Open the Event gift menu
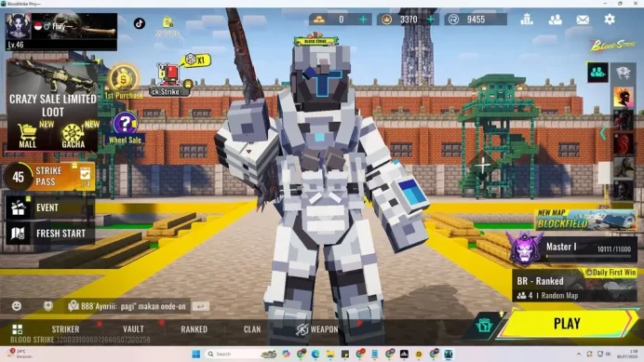Image resolution: width=644 pixels, height=362 pixels. [50, 208]
